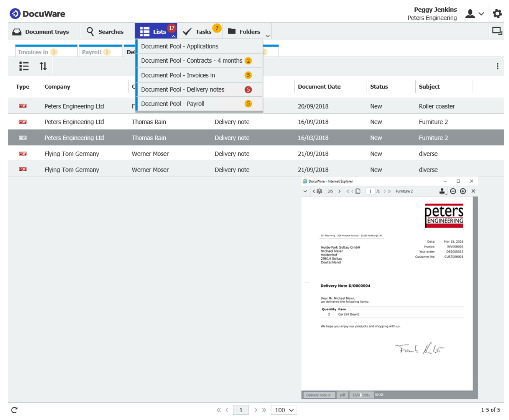Open the Folders area
This screenshot has width=509, height=420.
tap(244, 32)
